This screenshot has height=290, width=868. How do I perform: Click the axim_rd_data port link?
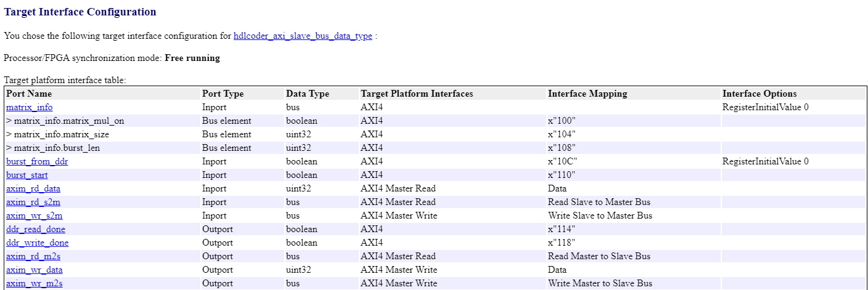tap(33, 188)
